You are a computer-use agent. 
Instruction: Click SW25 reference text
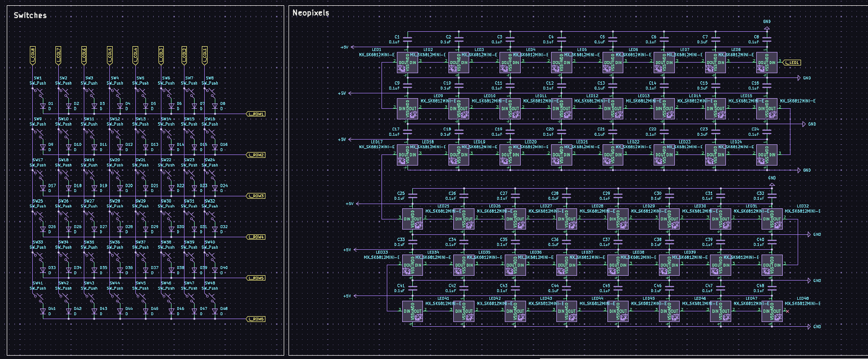38,201
